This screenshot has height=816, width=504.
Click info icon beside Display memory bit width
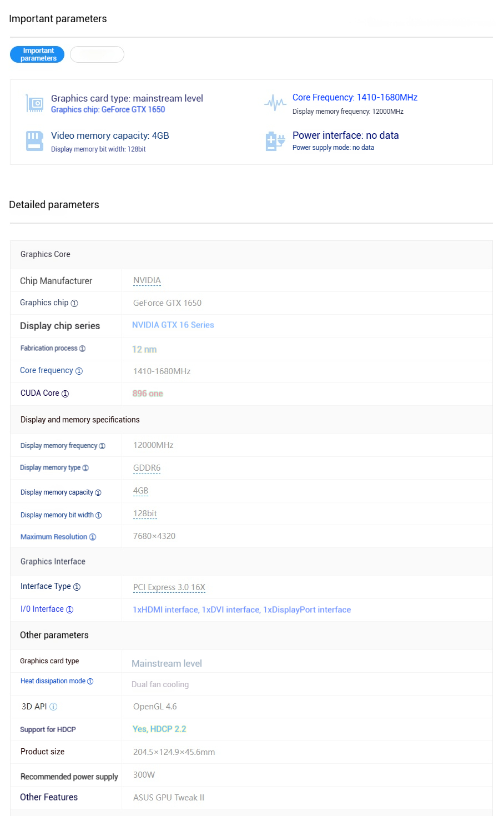pyautogui.click(x=99, y=515)
